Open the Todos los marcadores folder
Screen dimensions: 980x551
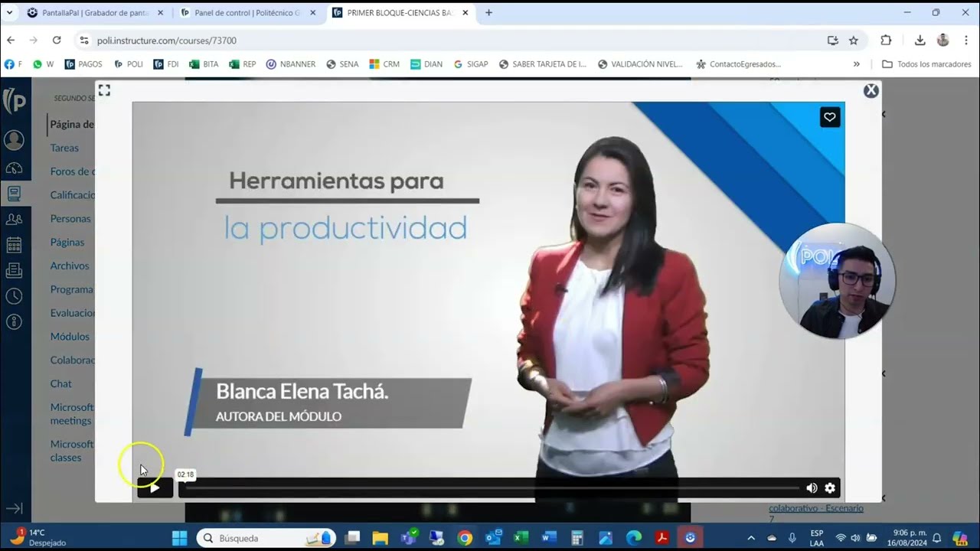click(926, 64)
